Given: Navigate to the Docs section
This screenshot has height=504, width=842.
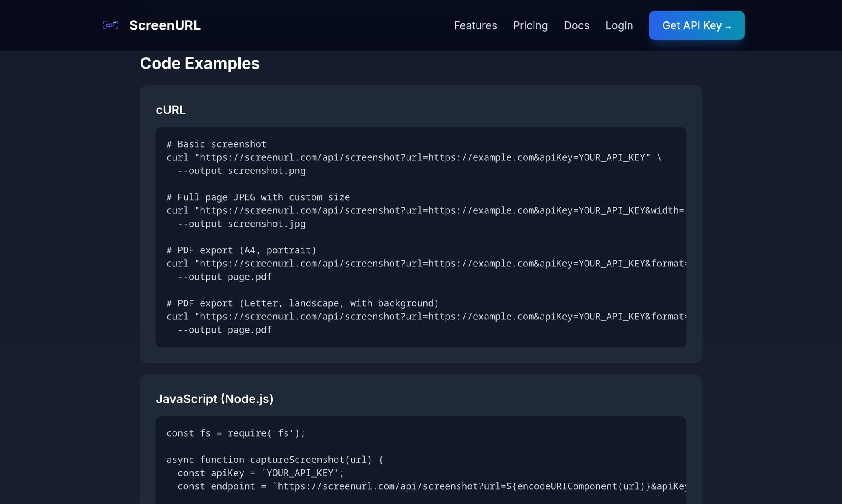Looking at the screenshot, I should click(577, 25).
